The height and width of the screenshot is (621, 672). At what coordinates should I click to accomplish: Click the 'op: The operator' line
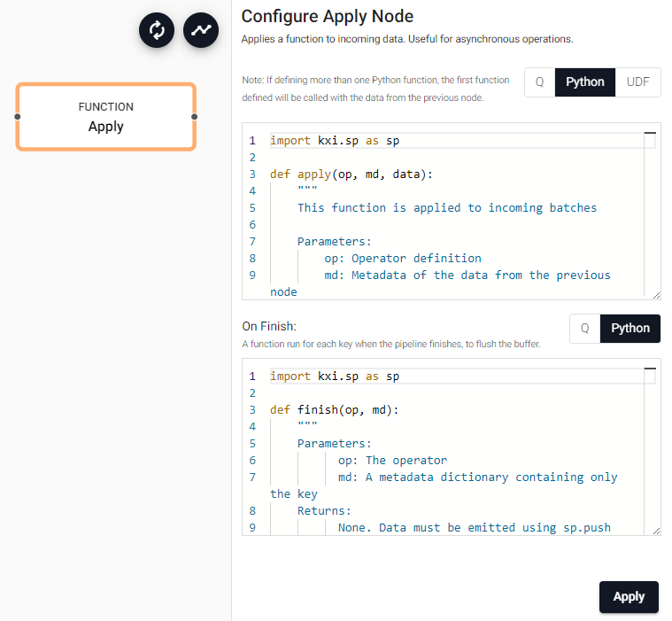pos(392,460)
